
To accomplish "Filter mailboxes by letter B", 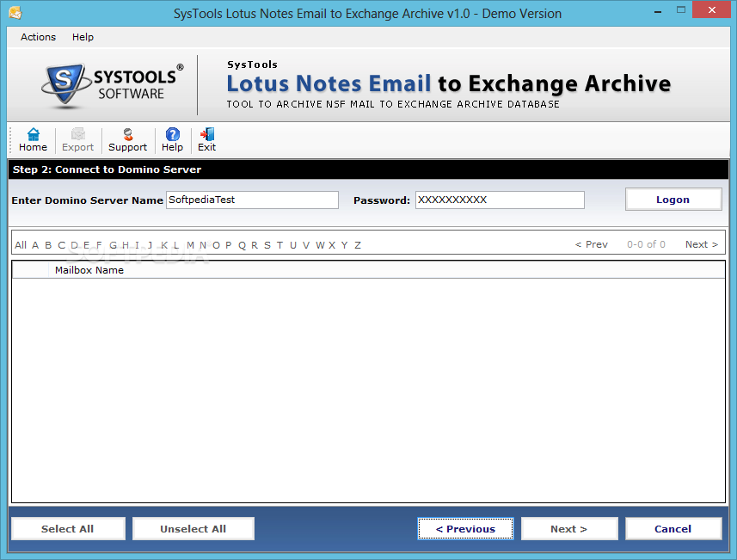I will [48, 245].
